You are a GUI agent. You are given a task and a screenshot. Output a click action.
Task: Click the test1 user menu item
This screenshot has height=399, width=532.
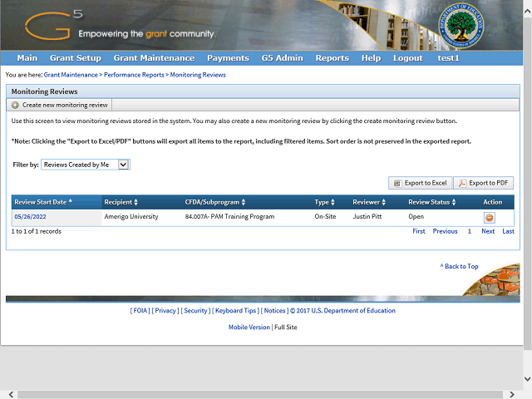tap(449, 58)
